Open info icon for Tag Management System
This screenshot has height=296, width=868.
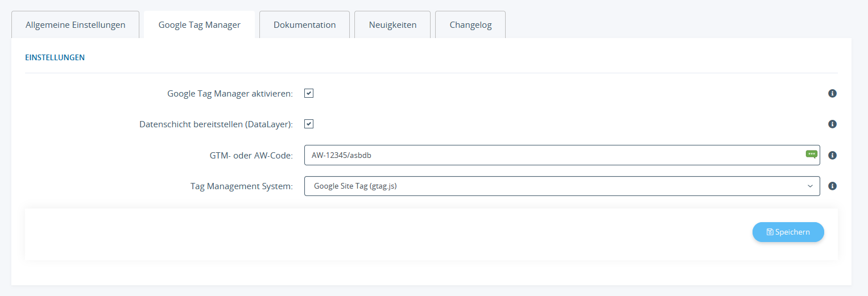click(x=832, y=186)
